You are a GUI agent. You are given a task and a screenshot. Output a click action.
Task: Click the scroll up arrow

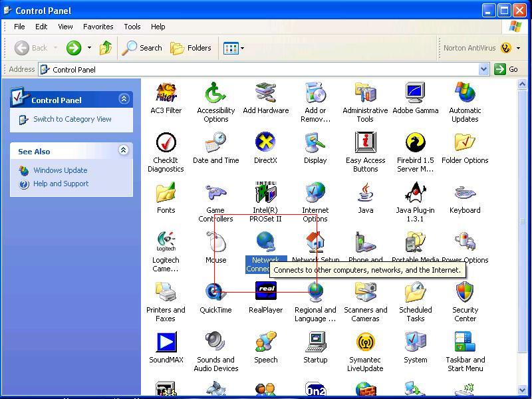tap(523, 84)
